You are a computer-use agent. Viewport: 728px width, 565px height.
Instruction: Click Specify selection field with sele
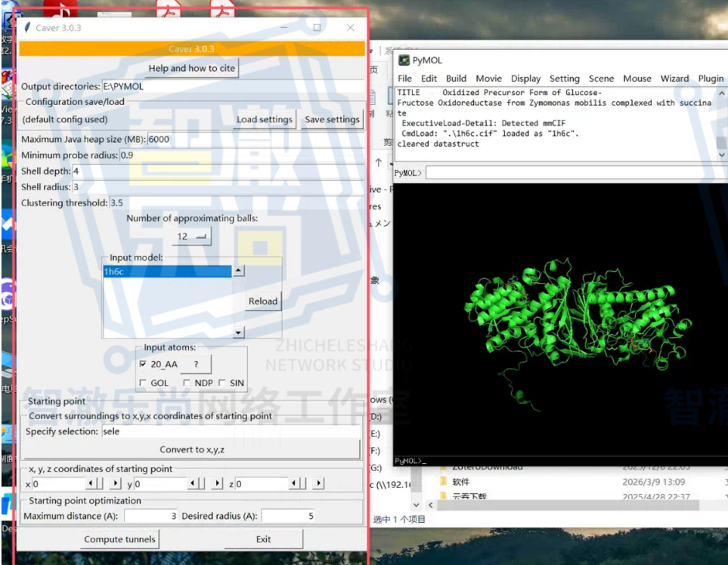click(231, 431)
